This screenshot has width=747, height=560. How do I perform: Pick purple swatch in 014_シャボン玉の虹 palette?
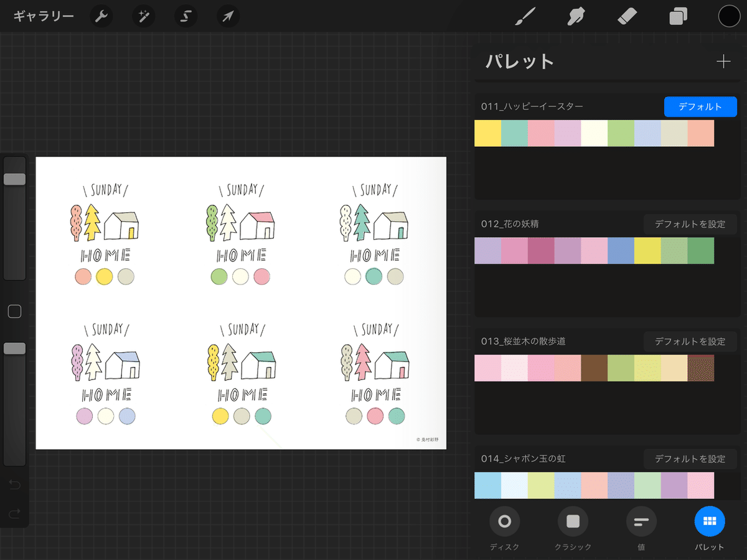[674, 485]
